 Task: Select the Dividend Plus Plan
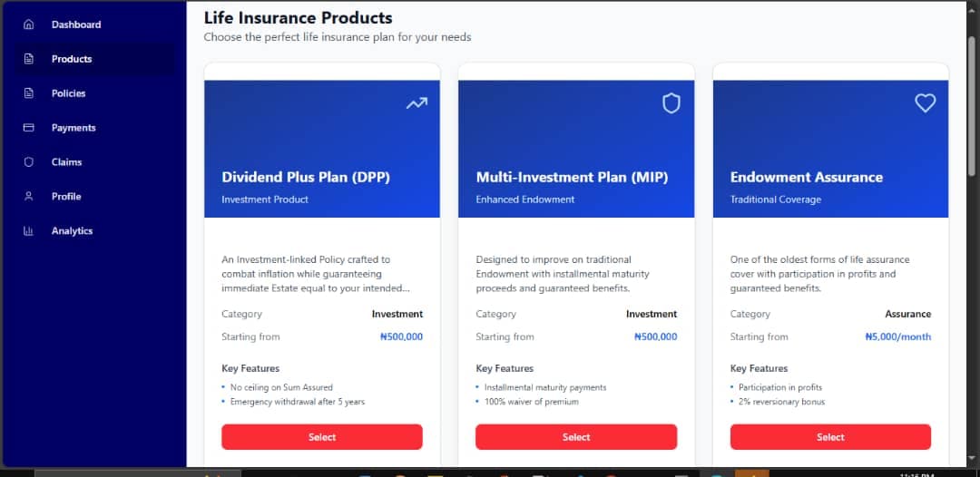(322, 437)
